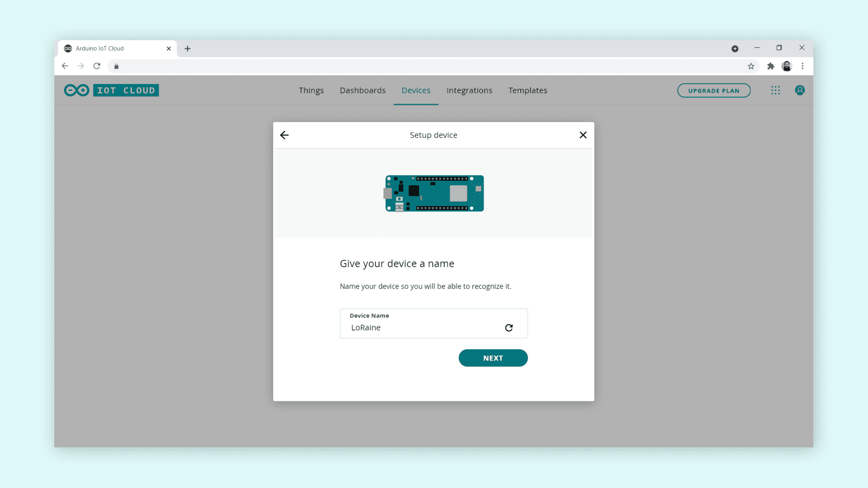Click the Arduino IoT Cloud logo
This screenshot has width=868, height=488.
click(111, 90)
